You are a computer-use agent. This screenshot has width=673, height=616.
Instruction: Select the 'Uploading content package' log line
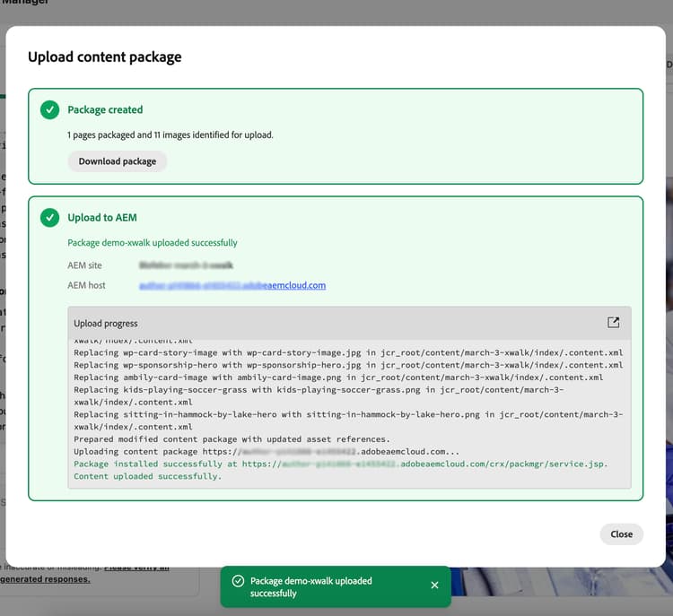(267, 451)
